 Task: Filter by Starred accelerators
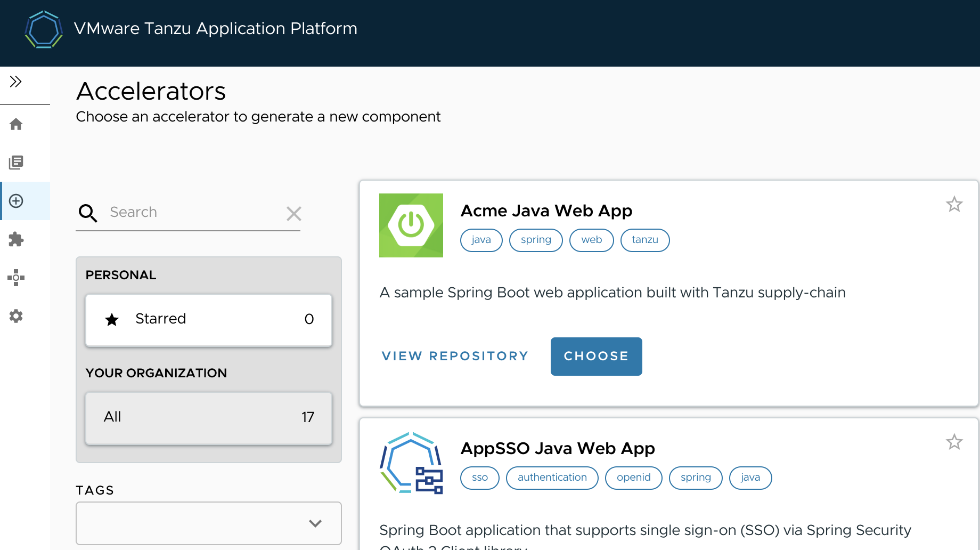point(209,320)
